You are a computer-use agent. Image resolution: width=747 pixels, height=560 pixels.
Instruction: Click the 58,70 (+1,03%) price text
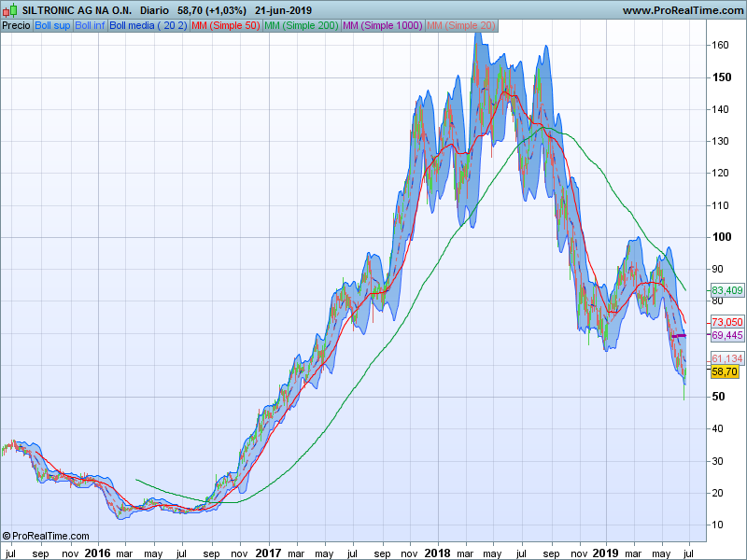212,10
